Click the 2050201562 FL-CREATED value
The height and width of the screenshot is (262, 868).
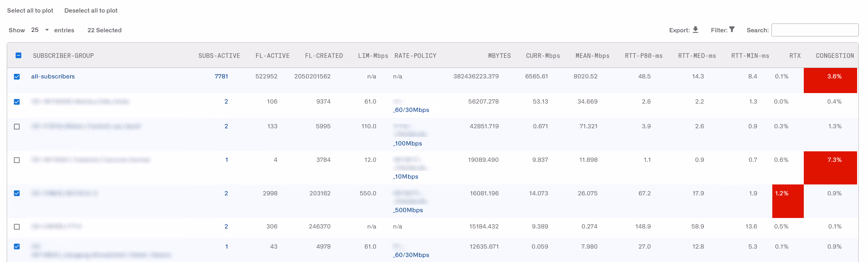(x=312, y=76)
